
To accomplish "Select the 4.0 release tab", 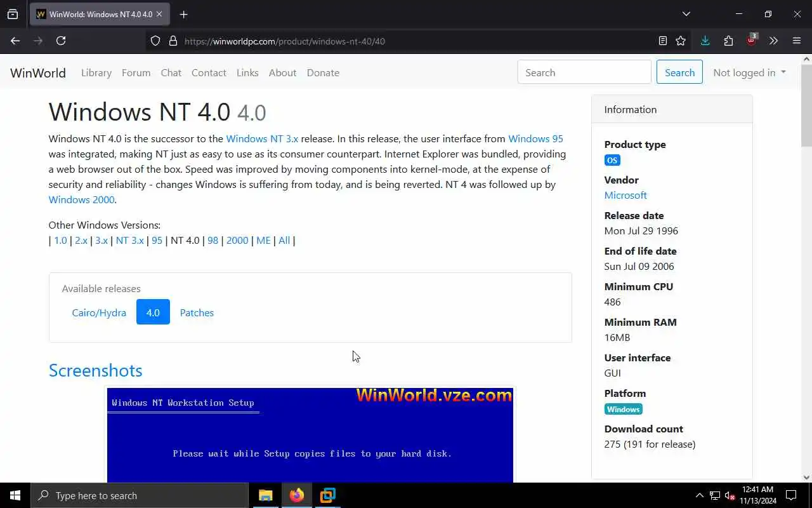I will 153,312.
